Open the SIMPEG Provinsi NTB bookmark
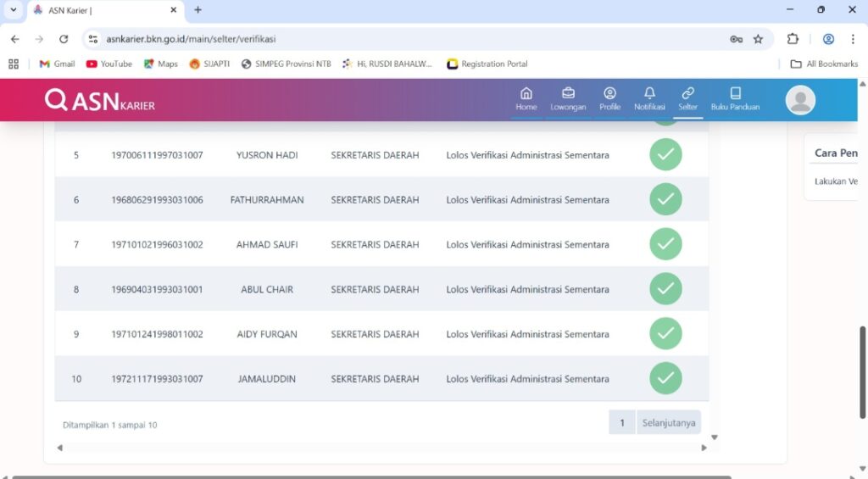The height and width of the screenshot is (479, 868). coord(286,64)
